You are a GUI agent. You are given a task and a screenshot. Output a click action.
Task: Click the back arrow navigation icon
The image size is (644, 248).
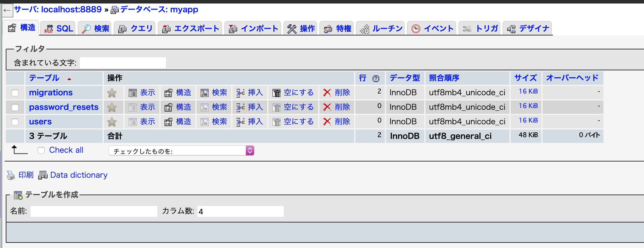point(7,11)
